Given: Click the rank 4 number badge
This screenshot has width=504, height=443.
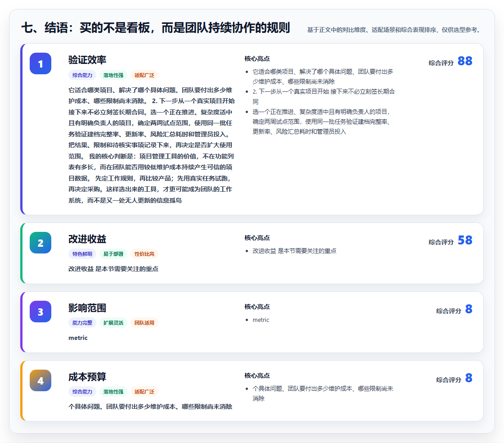Looking at the screenshot, I should (x=40, y=380).
